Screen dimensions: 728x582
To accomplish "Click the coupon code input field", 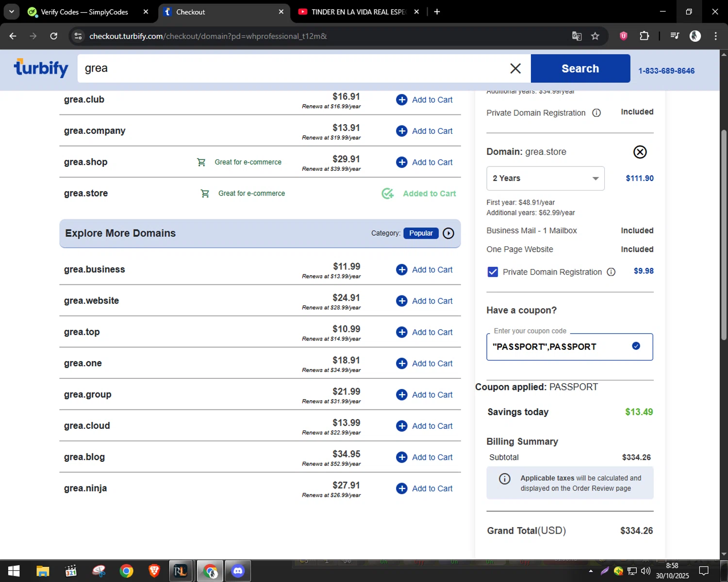I will (x=570, y=347).
